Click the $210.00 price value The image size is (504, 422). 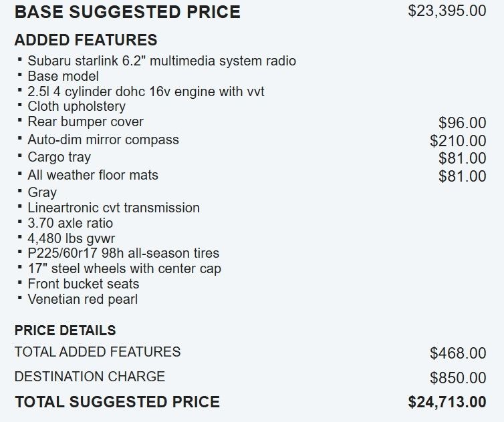[458, 141]
